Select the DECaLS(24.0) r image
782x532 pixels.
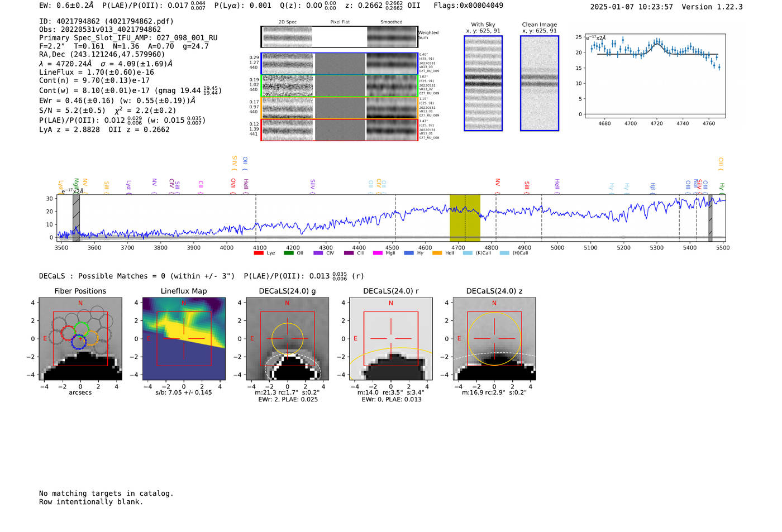390,339
